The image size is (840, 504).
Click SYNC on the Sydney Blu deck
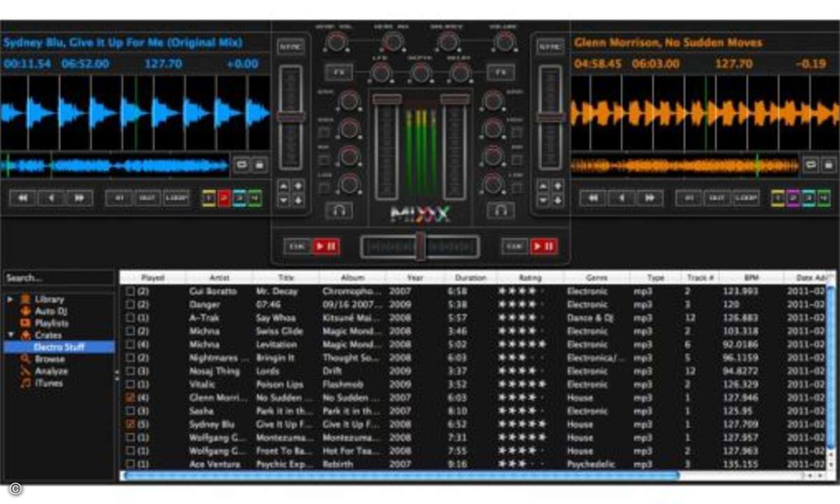coord(290,47)
